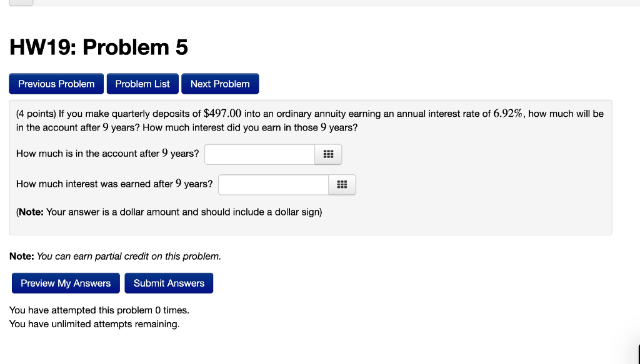Submit Answers for Problem 5

169,282
